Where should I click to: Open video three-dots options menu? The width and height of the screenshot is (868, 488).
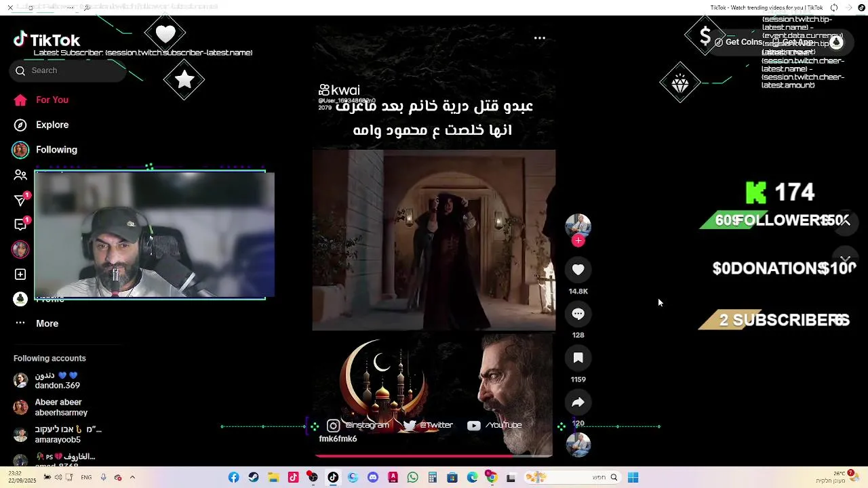tap(540, 38)
